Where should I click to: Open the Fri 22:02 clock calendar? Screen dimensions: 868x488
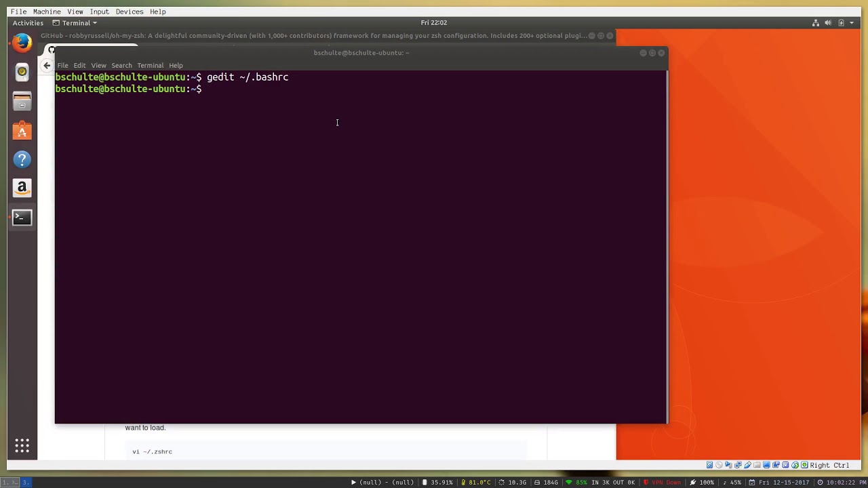[434, 23]
